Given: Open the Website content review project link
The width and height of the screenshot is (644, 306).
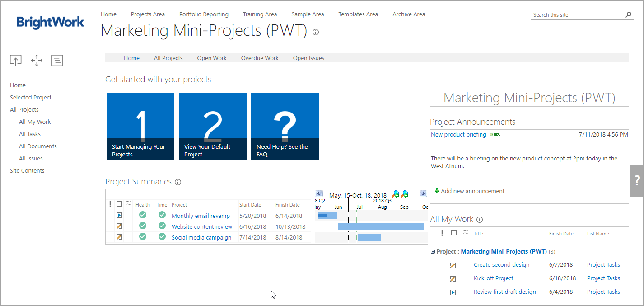Looking at the screenshot, I should (x=202, y=227).
